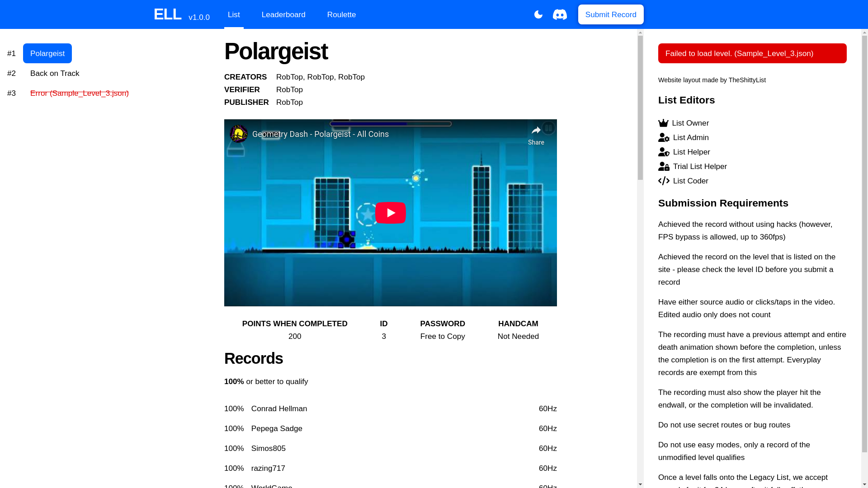Click the CREATORS RobTop names
Image resolution: width=868 pixels, height=488 pixels.
pyautogui.click(x=321, y=77)
